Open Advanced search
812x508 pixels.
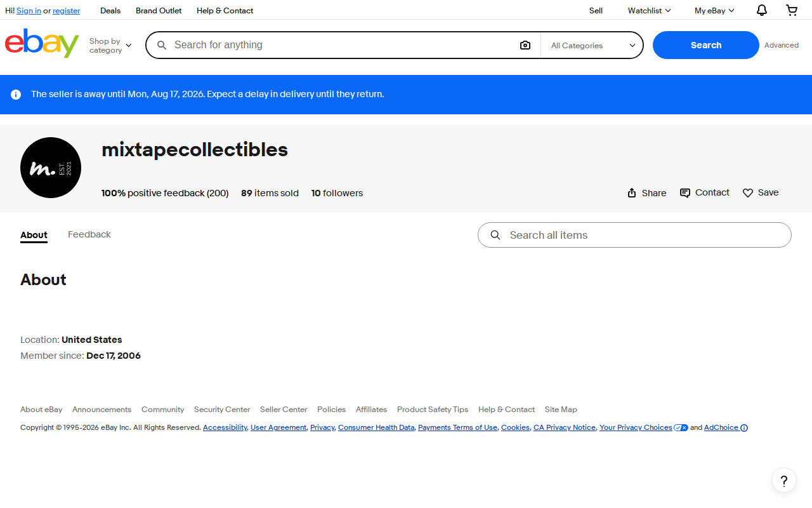(782, 46)
